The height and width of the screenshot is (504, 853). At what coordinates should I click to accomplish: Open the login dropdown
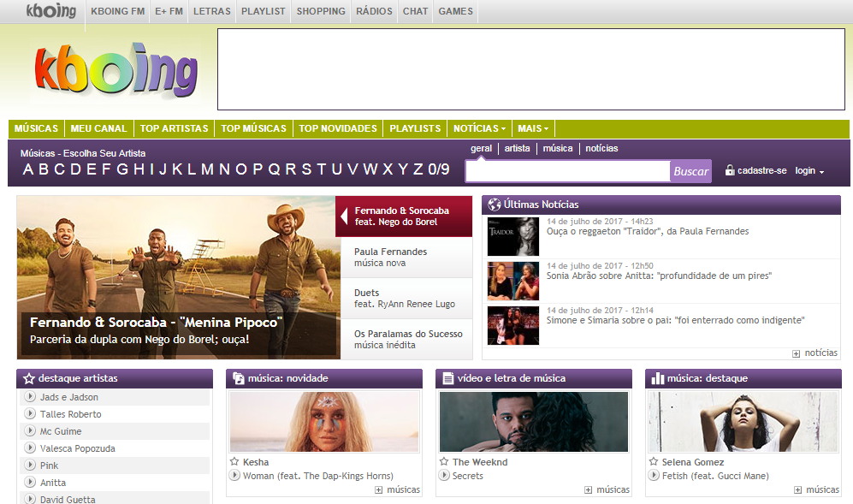[809, 170]
